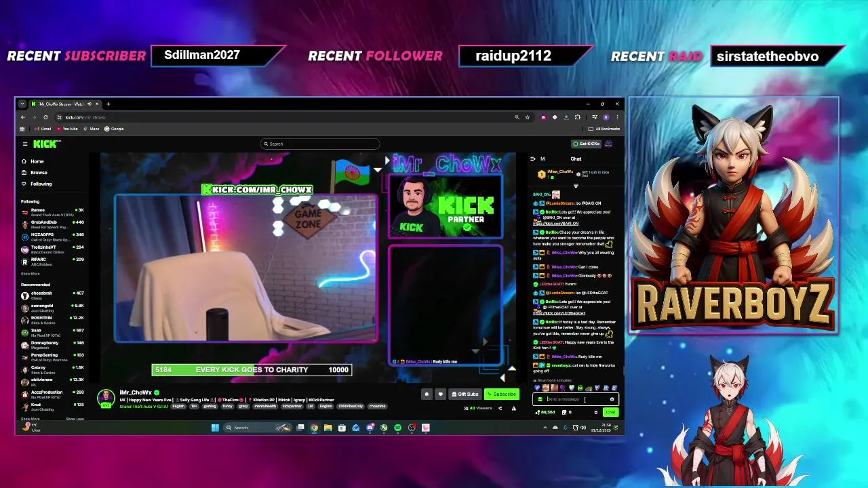
Task: Go to Home in Kick sidebar
Action: click(x=33, y=161)
